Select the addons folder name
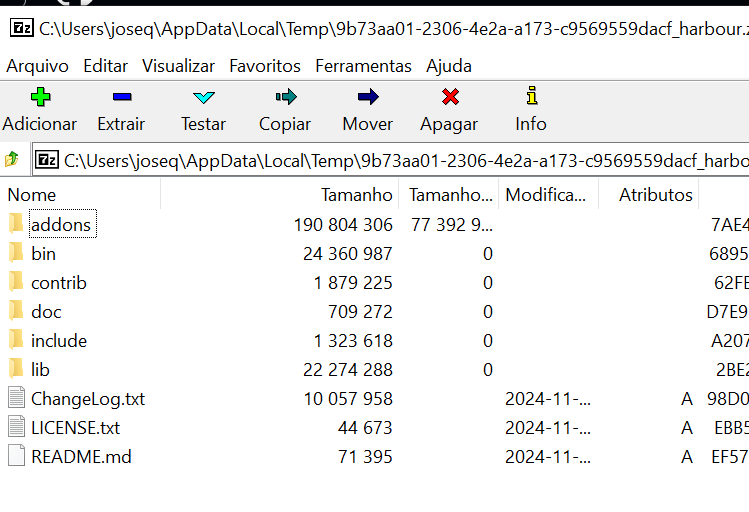The image size is (749, 512). click(x=61, y=224)
